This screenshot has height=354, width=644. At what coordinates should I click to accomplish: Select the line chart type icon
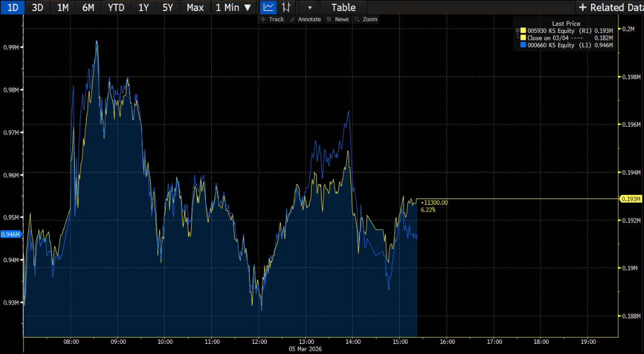[x=269, y=7]
